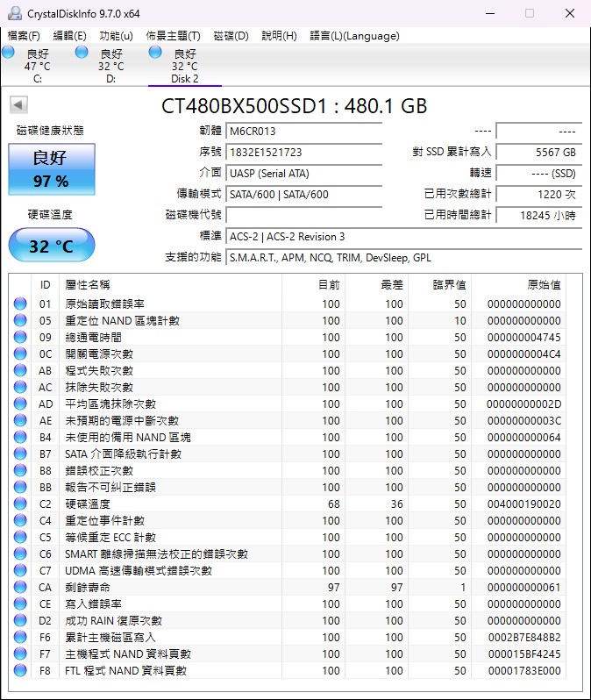Click the transfer mode field SATA/600 | SATA/600
This screenshot has height=700, width=591.
[304, 194]
